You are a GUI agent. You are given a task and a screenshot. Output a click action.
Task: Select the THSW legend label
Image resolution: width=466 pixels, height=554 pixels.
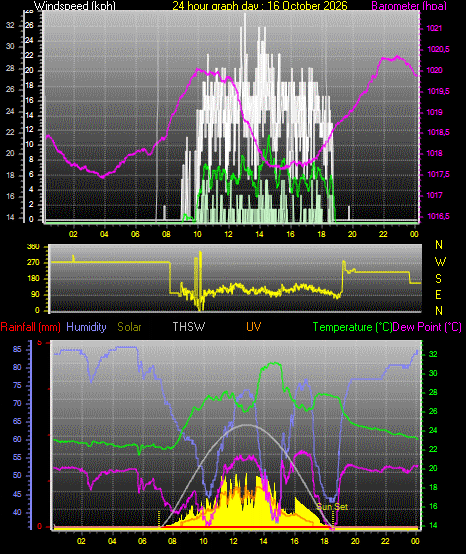click(189, 327)
